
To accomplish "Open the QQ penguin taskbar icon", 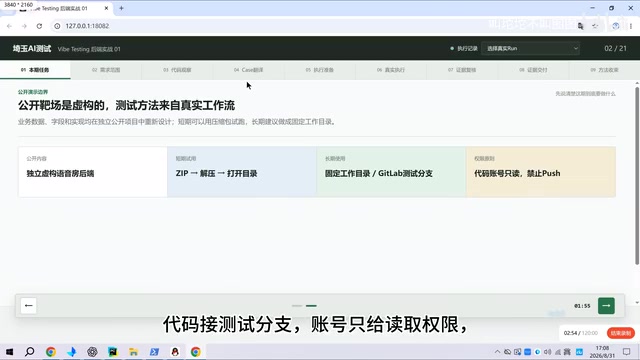I will pos(175,351).
